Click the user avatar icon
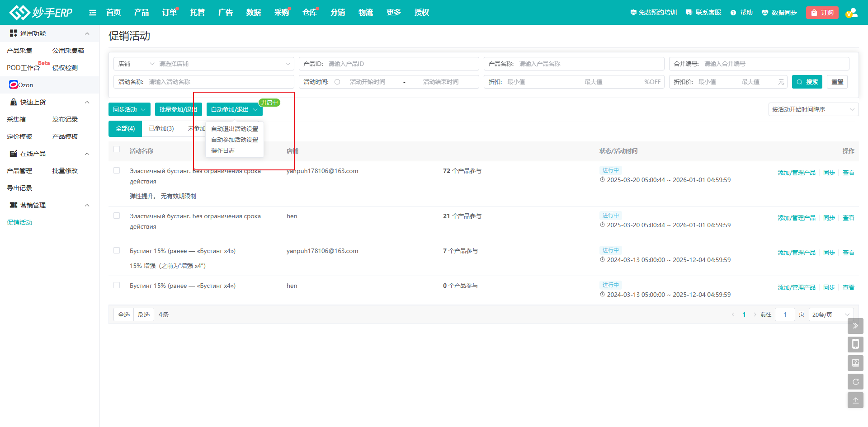 click(851, 13)
